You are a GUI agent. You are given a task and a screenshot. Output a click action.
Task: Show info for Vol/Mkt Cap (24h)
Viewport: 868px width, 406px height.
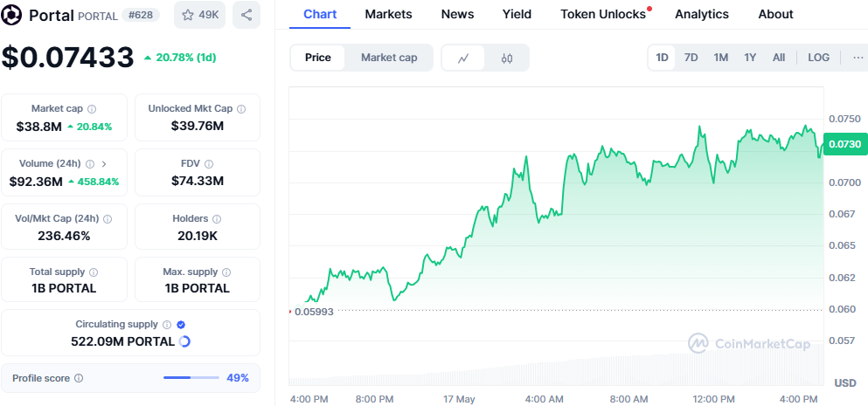click(108, 219)
